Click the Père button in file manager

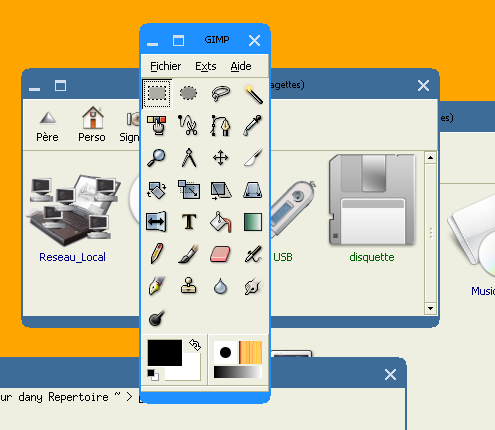[x=48, y=126]
